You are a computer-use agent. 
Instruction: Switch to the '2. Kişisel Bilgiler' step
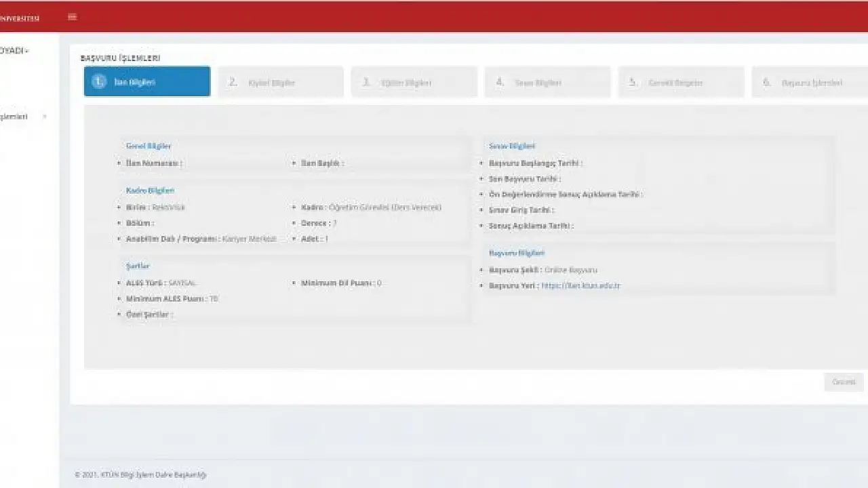tap(280, 83)
